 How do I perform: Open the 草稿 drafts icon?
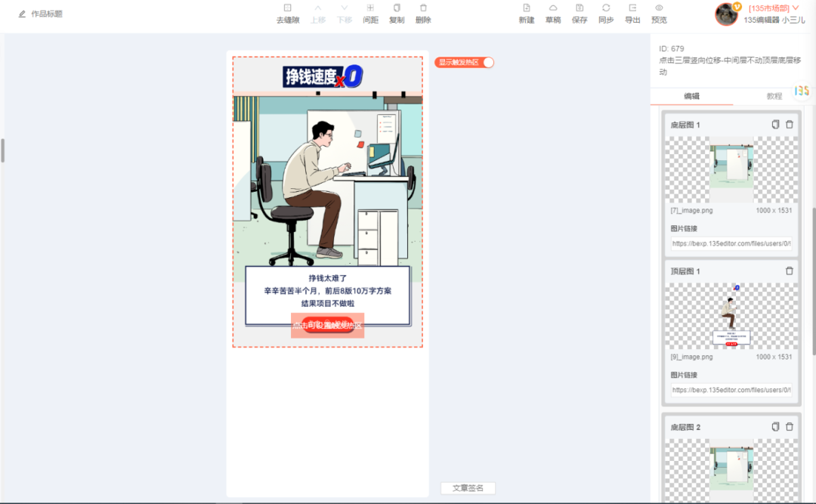(553, 8)
